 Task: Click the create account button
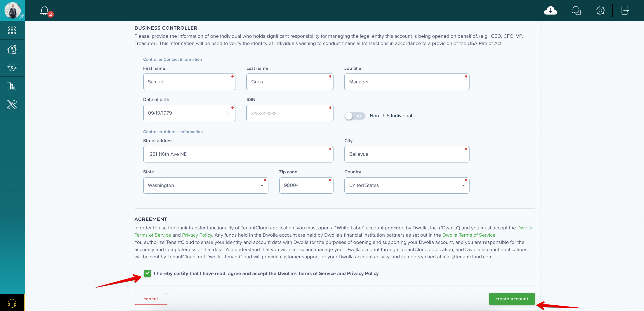coord(512,299)
